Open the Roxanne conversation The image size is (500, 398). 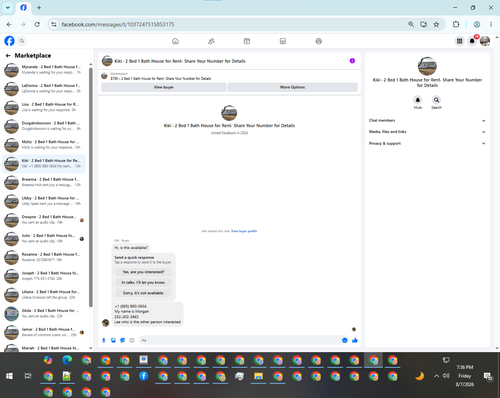(44, 257)
